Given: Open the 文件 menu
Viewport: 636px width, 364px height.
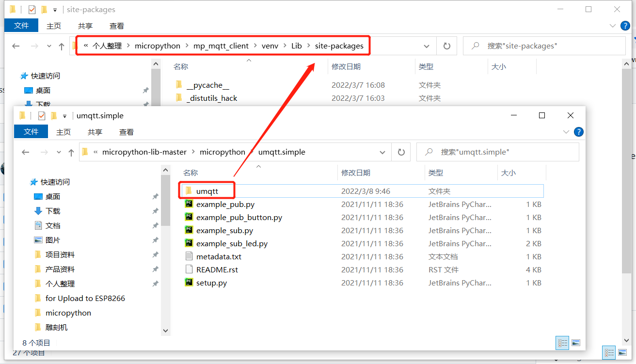Looking at the screenshot, I should (31, 131).
